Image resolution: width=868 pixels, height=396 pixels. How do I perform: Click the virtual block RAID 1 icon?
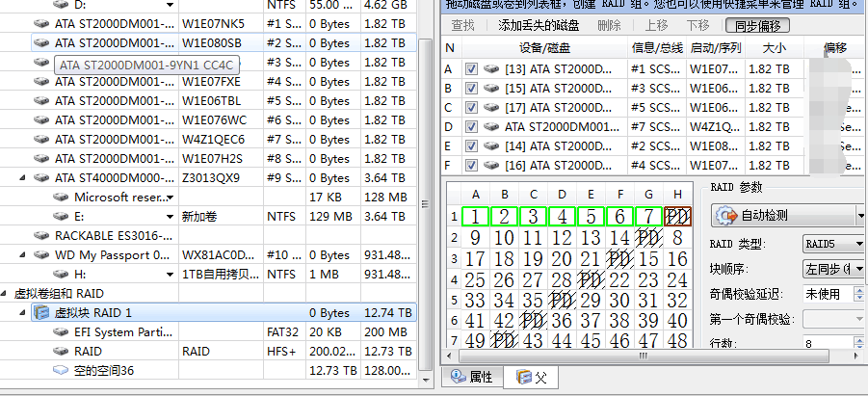click(x=40, y=313)
